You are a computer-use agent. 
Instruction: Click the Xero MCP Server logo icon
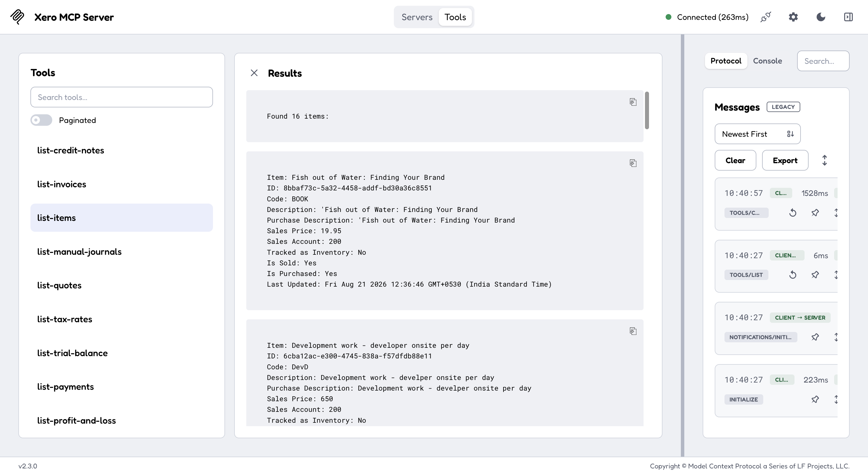pos(17,17)
